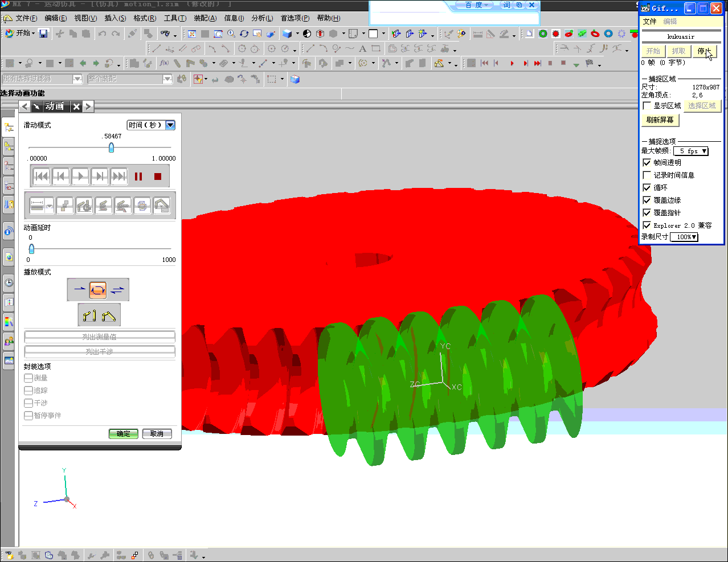728x562 pixels.
Task: Click the green right arrow icon
Action: (96, 63)
